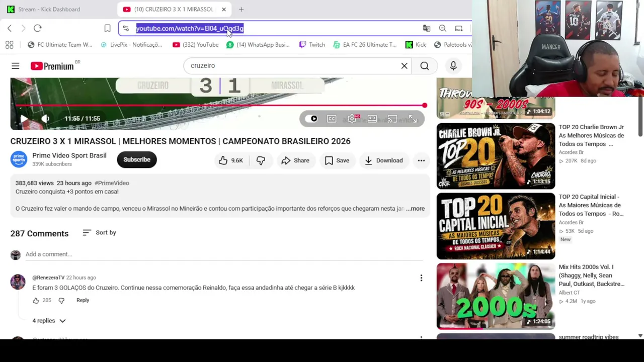The width and height of the screenshot is (644, 362).
Task: Open the (332) YouTube bookmark
Action: 196,45
